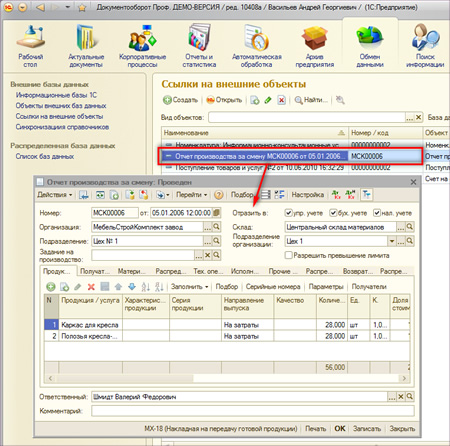
Task: Click the red X delete icon in list toolbar
Action: (x=282, y=100)
